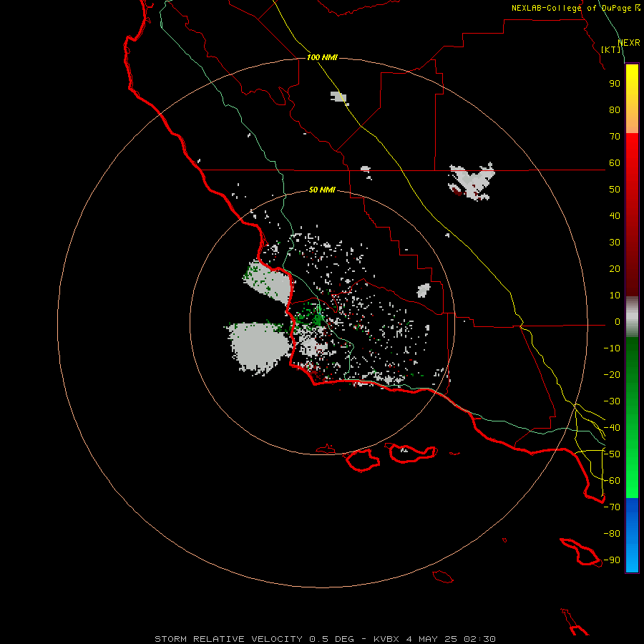Click the 50 value on the velocity scale
Screen dimensions: 644x644
tap(615, 190)
